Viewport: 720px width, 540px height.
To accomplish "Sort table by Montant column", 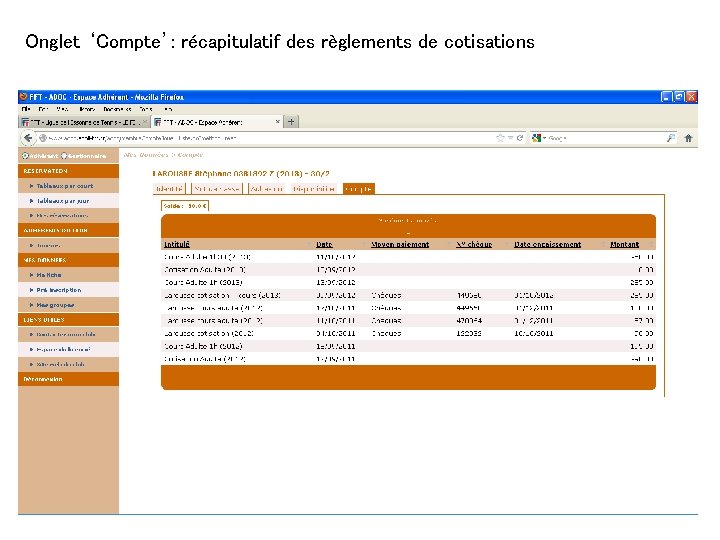I will click(624, 244).
